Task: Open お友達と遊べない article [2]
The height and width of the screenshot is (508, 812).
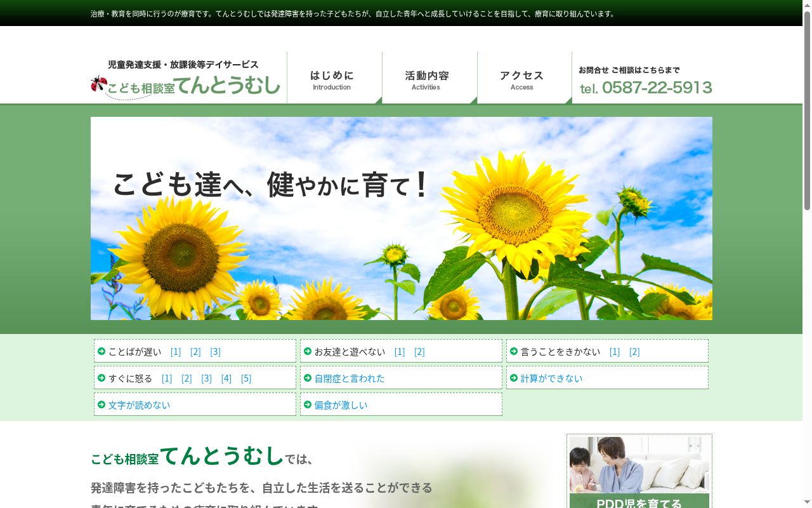Action: (419, 352)
